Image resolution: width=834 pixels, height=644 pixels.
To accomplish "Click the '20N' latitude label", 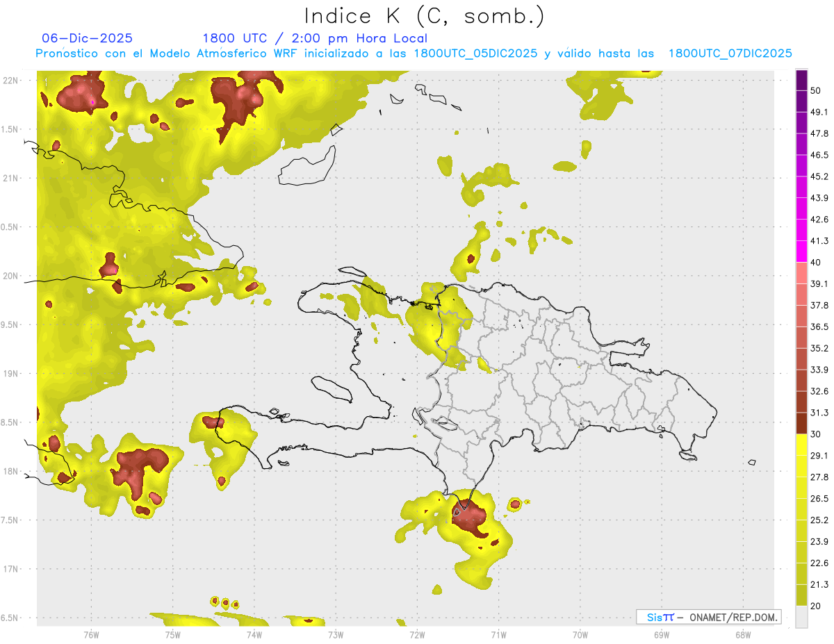I will click(11, 276).
